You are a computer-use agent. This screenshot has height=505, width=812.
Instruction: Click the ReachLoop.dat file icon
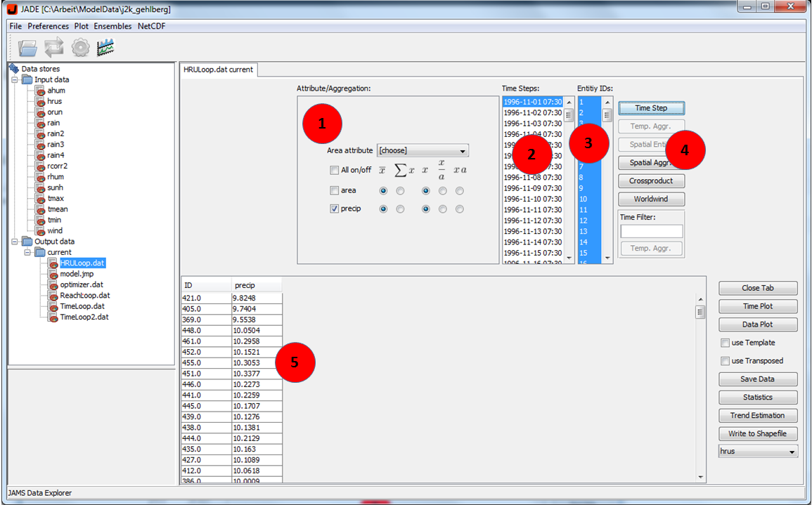pos(53,295)
